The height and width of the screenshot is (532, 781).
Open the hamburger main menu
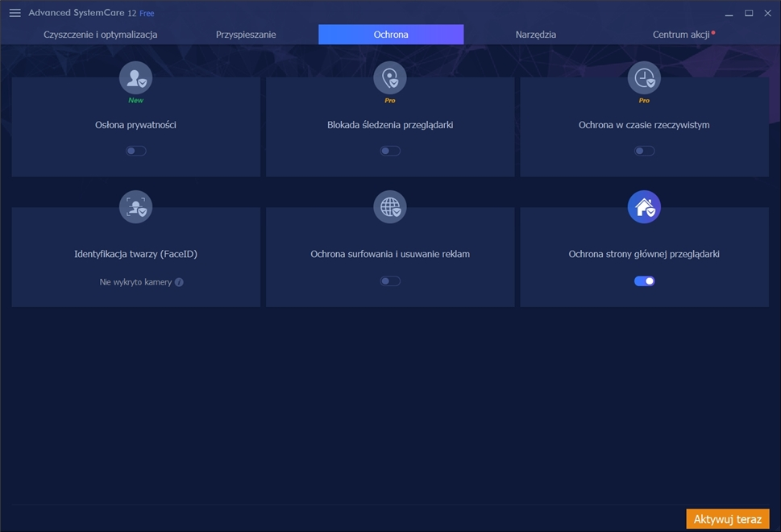pos(15,13)
